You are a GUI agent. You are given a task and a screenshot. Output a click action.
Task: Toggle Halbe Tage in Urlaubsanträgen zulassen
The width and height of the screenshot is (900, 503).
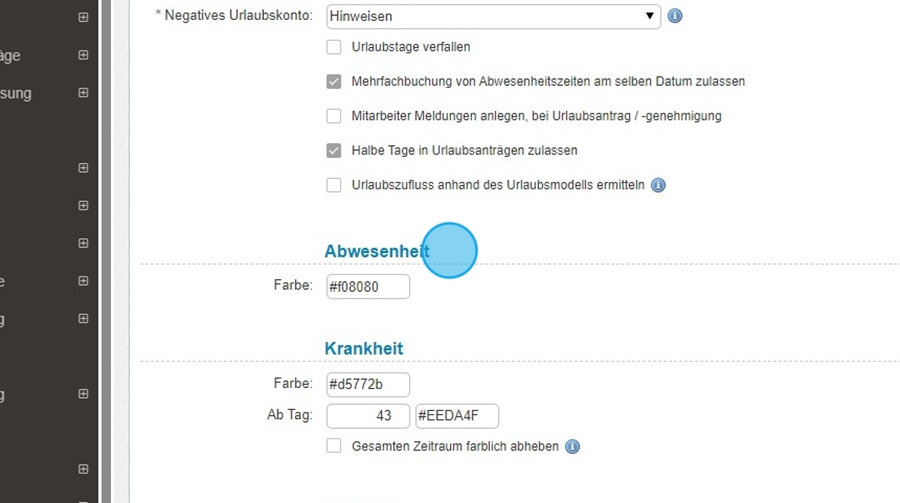(334, 150)
